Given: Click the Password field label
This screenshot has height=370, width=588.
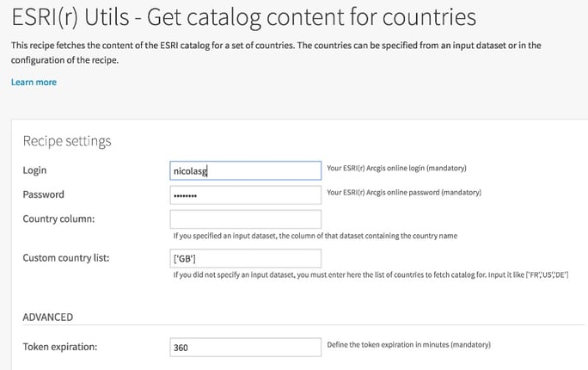Looking at the screenshot, I should 43,194.
